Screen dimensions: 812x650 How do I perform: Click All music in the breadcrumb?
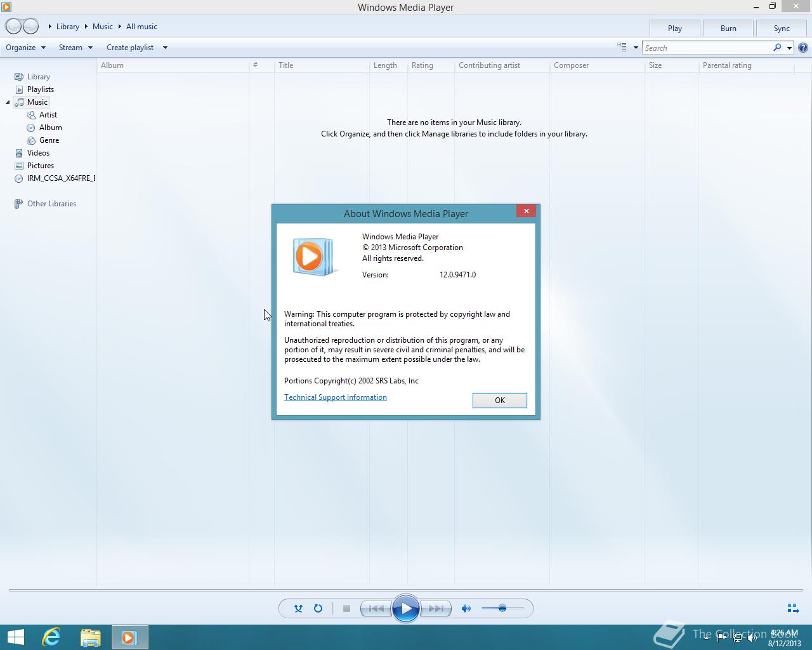(141, 27)
